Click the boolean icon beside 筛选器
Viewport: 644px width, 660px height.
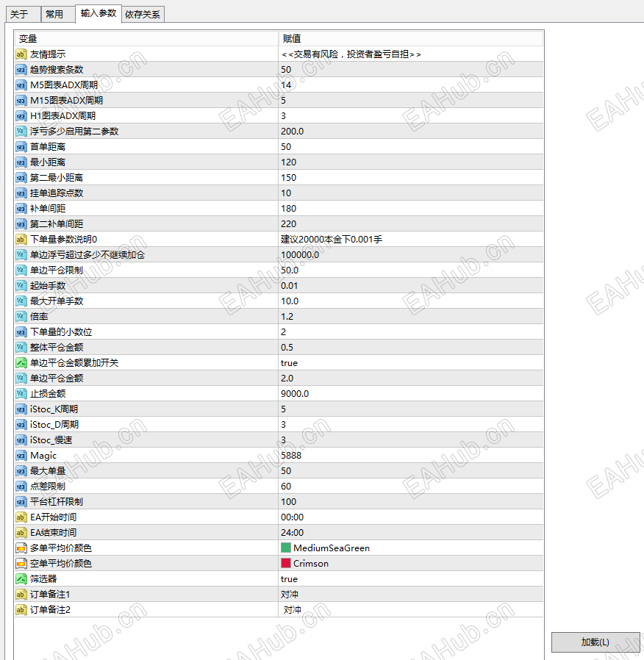click(x=21, y=579)
